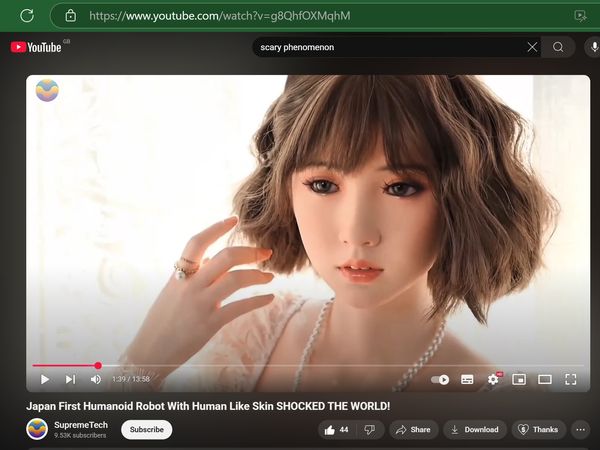Click the site security lock icon
This screenshot has width=600, height=450.
pyautogui.click(x=71, y=16)
